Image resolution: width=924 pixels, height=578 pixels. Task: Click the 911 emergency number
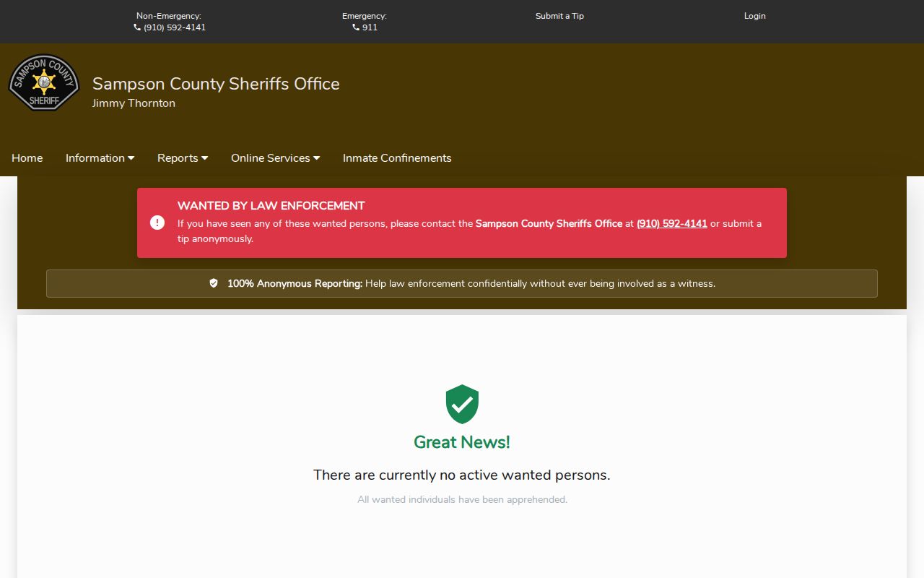point(370,27)
